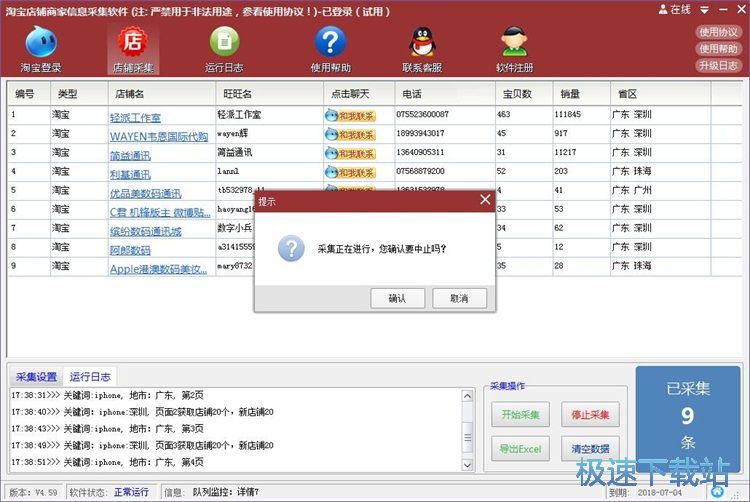Select phone number 18993943017 cell
This screenshot has height=502, width=750.
point(445,134)
